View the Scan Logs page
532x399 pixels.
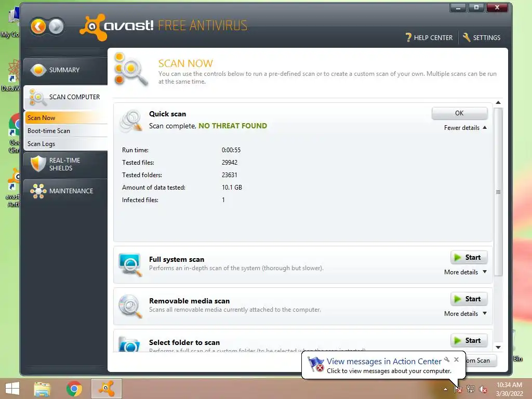66,144
